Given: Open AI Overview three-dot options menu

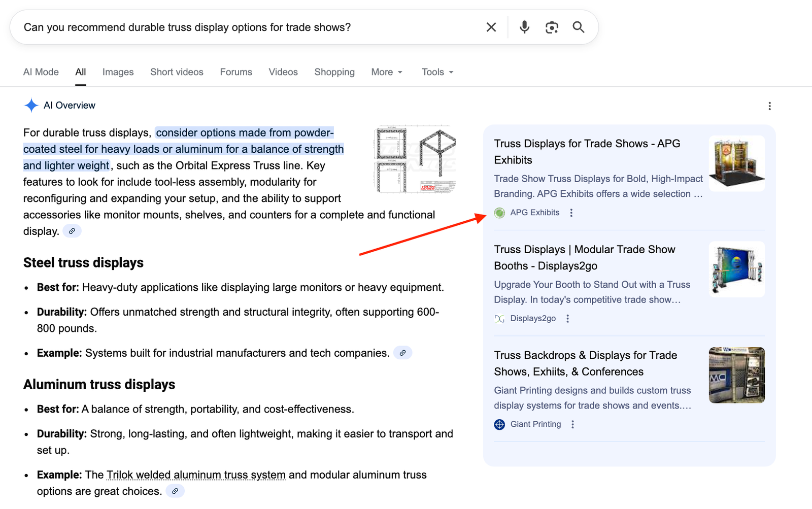Looking at the screenshot, I should [x=769, y=106].
